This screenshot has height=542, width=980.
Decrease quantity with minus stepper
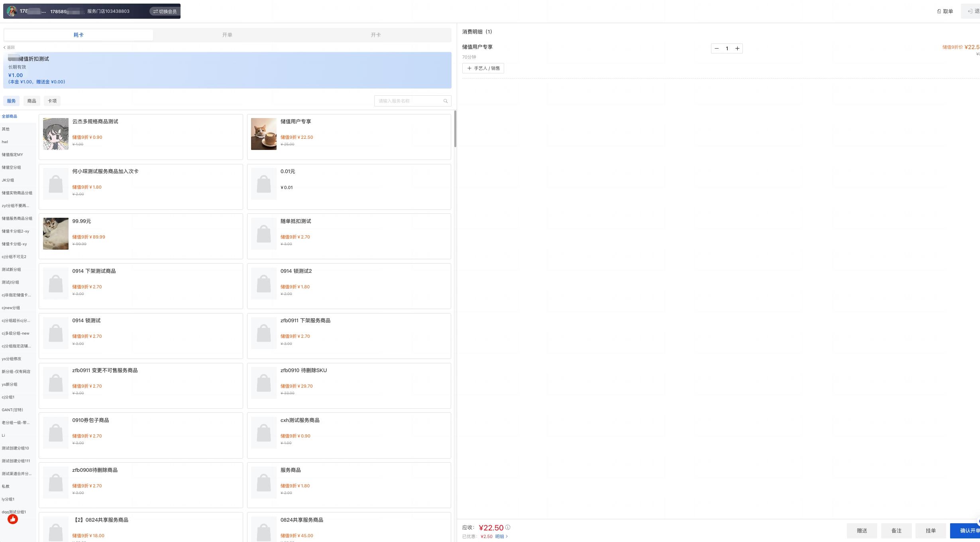tap(717, 48)
